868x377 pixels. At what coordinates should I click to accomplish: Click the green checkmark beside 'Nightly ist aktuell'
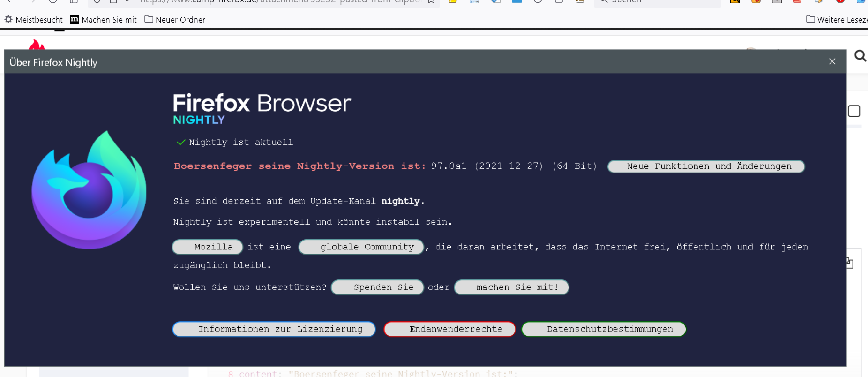point(181,142)
